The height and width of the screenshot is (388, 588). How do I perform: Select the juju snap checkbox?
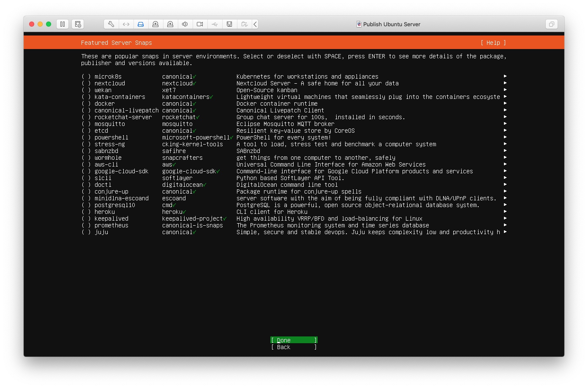(86, 232)
